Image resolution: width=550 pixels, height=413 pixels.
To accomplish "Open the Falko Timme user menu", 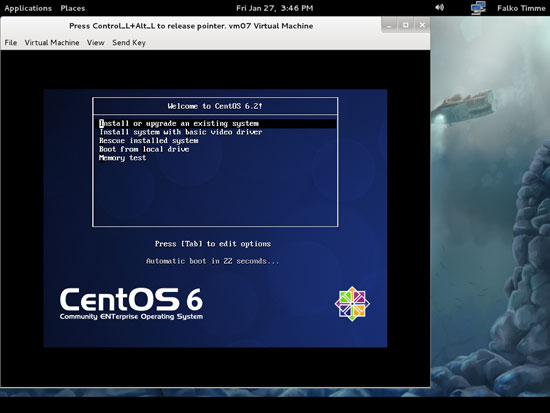I will pyautogui.click(x=521, y=8).
